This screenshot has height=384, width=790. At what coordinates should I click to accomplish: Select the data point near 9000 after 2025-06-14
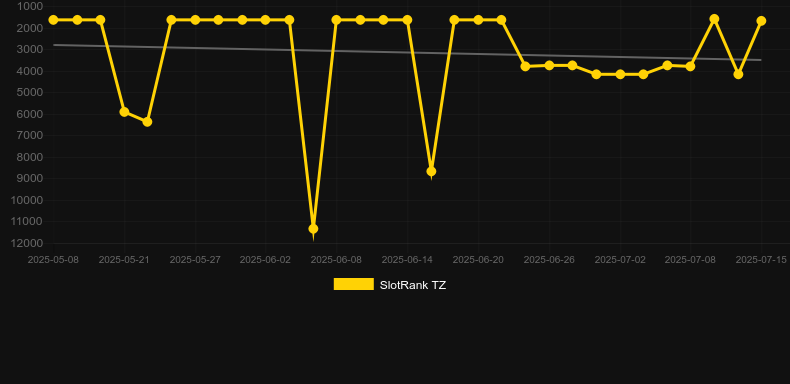(431, 172)
